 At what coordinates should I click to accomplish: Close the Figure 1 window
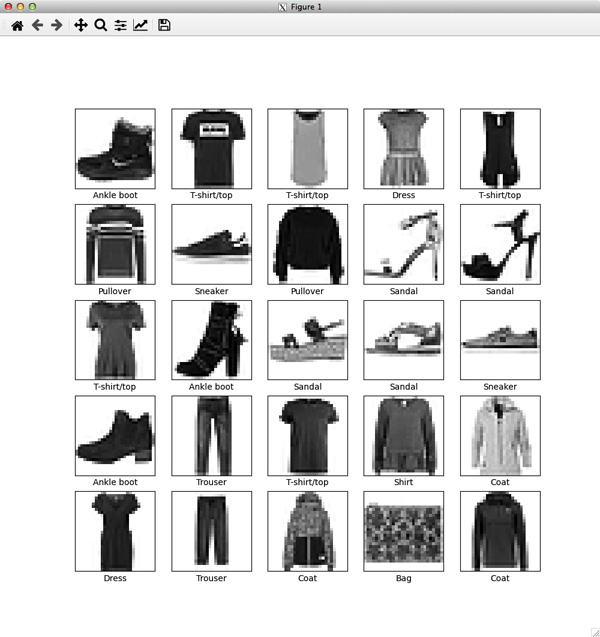click(8, 6)
